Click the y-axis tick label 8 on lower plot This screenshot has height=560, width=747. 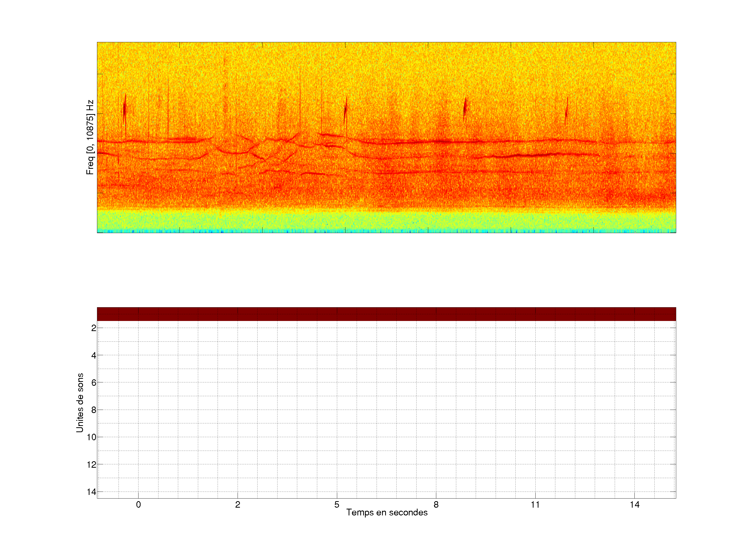pyautogui.click(x=94, y=410)
